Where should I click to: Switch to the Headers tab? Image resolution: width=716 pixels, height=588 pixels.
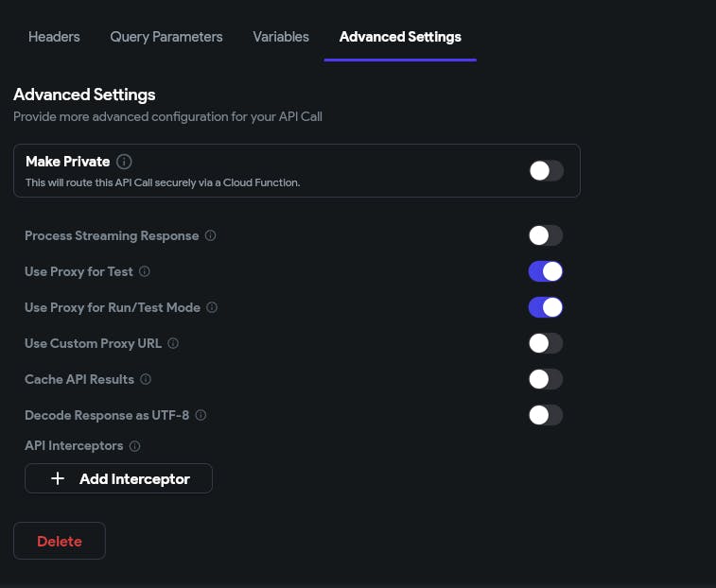[x=54, y=37]
